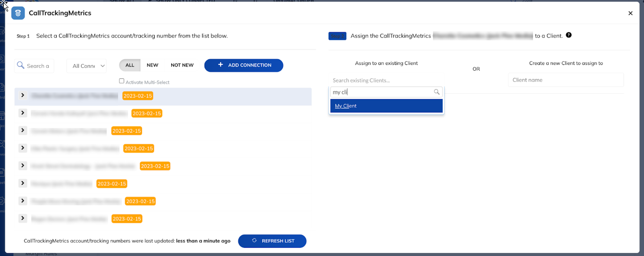Click the 2023-02-15 badge on first row
This screenshot has height=256, width=644.
[138, 96]
